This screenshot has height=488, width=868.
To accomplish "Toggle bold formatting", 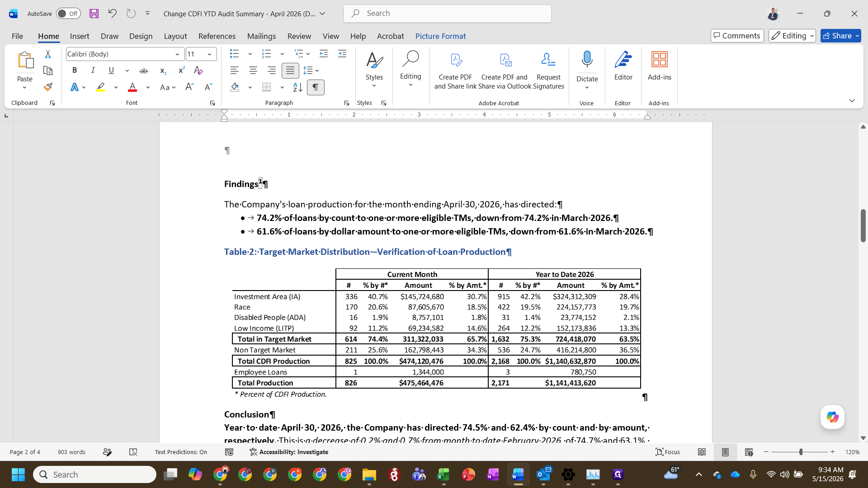I will point(75,70).
